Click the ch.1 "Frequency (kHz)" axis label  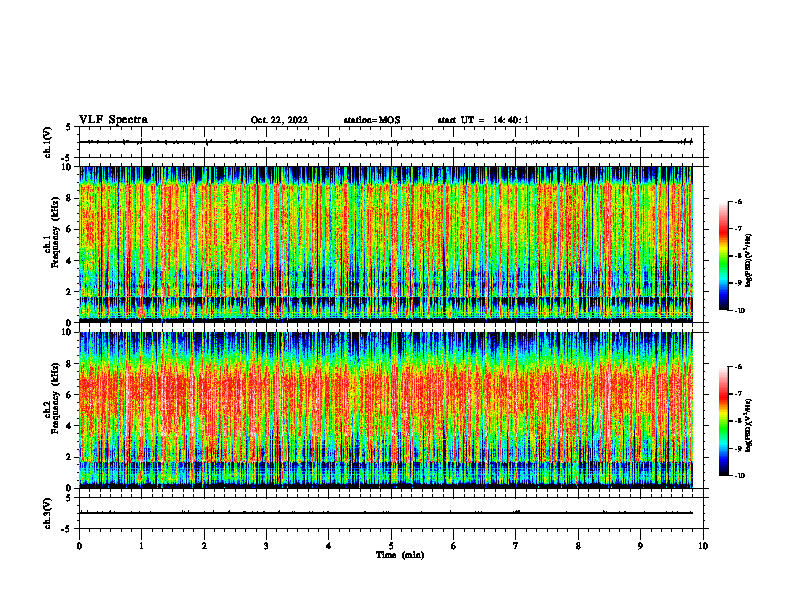click(x=55, y=232)
